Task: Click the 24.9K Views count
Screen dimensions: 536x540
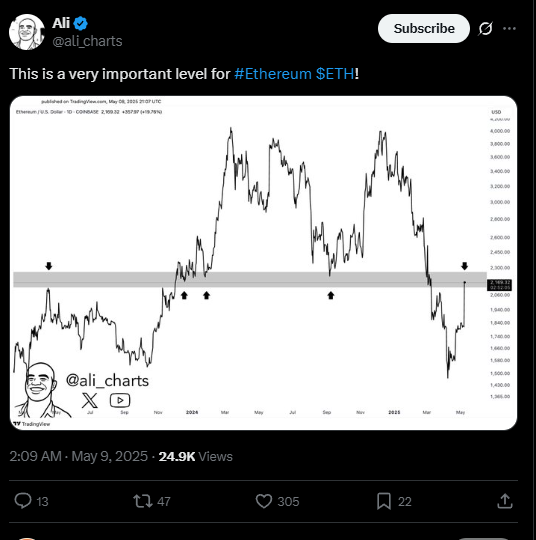Action: coord(195,456)
